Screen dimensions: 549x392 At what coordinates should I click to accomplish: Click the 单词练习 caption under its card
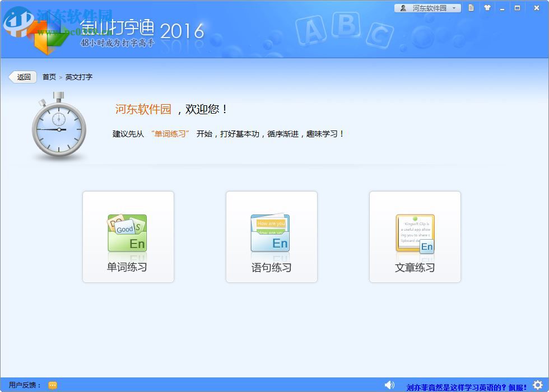(127, 268)
